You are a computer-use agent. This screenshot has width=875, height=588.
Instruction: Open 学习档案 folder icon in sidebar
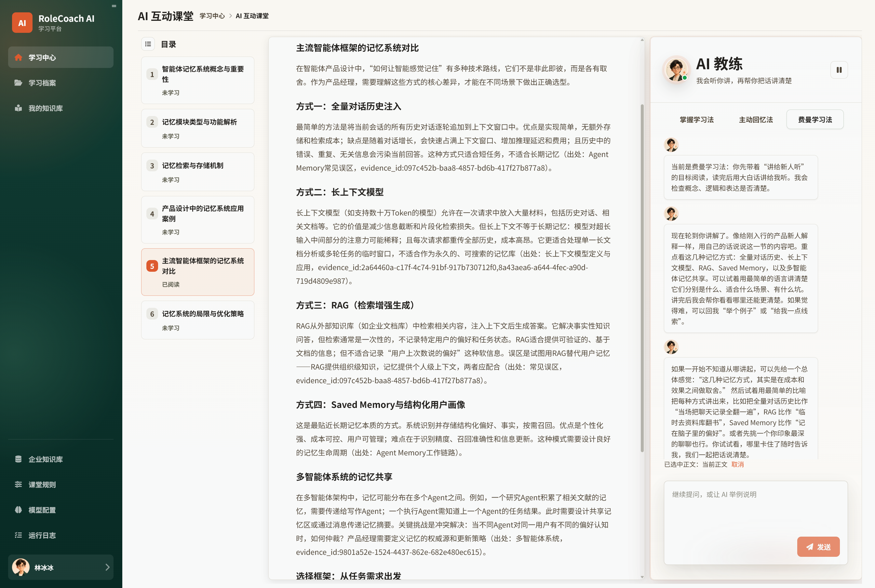click(19, 83)
